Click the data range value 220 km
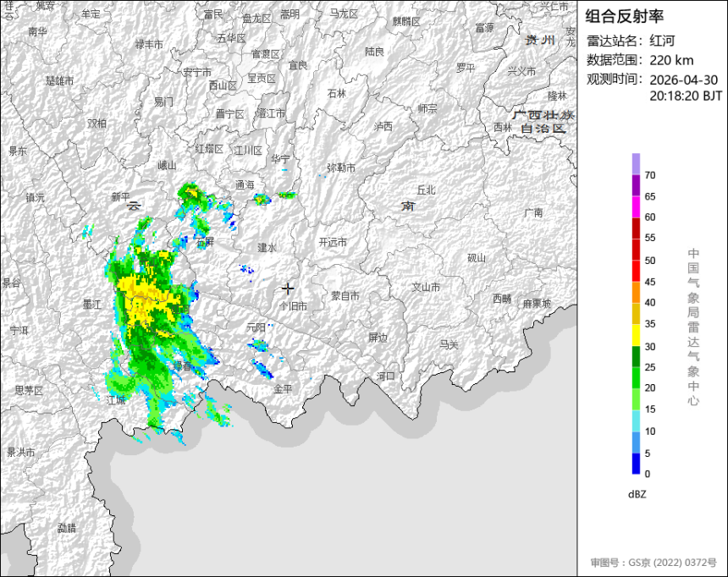The height and width of the screenshot is (577, 728). pos(671,60)
